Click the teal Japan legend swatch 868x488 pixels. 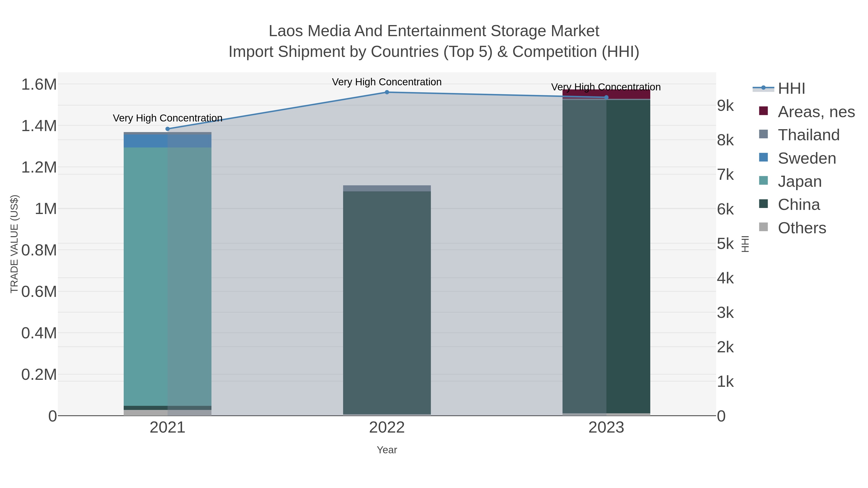click(763, 180)
